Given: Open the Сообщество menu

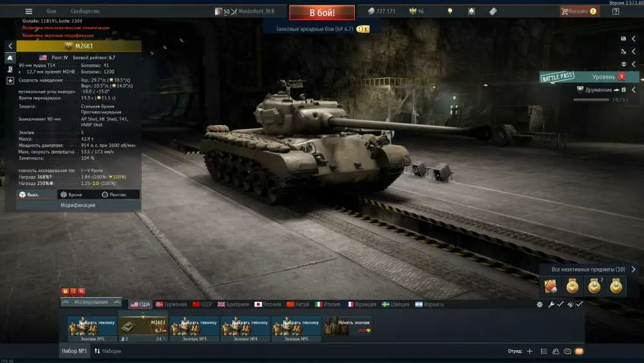Looking at the screenshot, I should 85,12.
